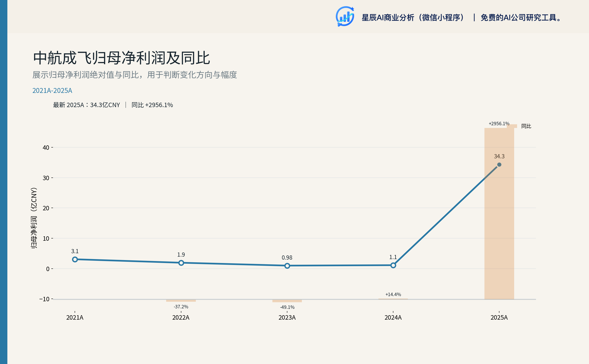Click the tall 2025A year-over-year bar
589x364 pixels.
click(x=499, y=213)
